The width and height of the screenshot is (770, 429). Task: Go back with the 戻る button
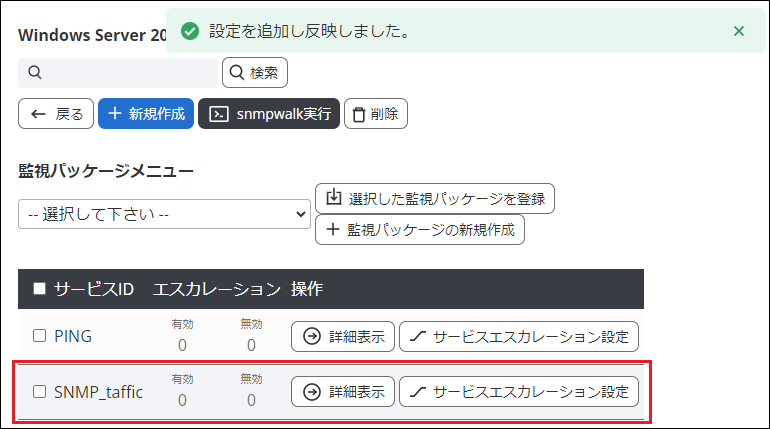[x=57, y=114]
